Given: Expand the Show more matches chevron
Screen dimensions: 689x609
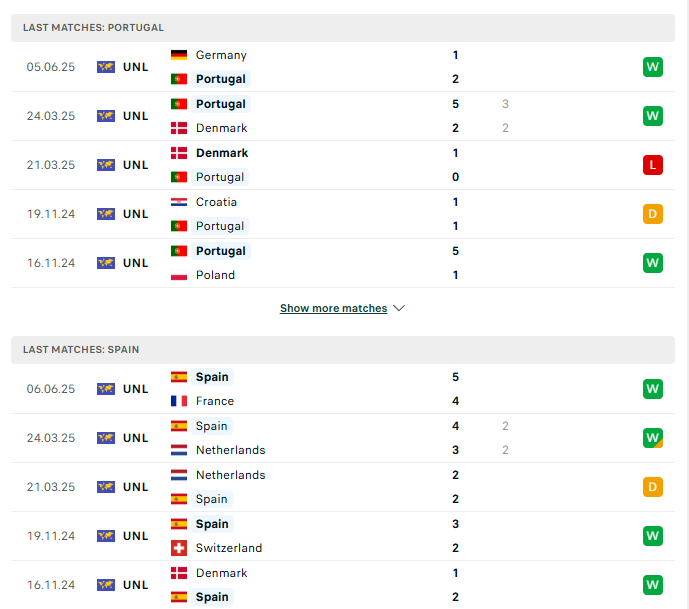Looking at the screenshot, I should [x=399, y=308].
